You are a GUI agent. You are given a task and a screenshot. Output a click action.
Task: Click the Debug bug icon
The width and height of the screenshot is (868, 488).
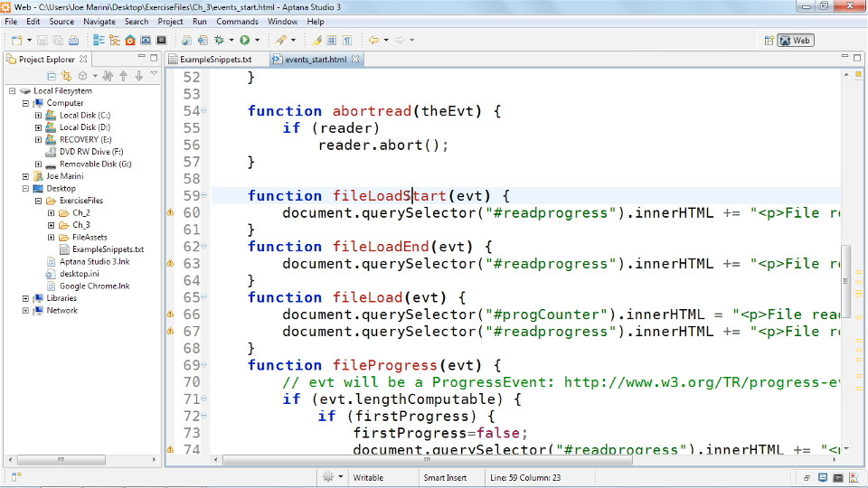[x=219, y=41]
